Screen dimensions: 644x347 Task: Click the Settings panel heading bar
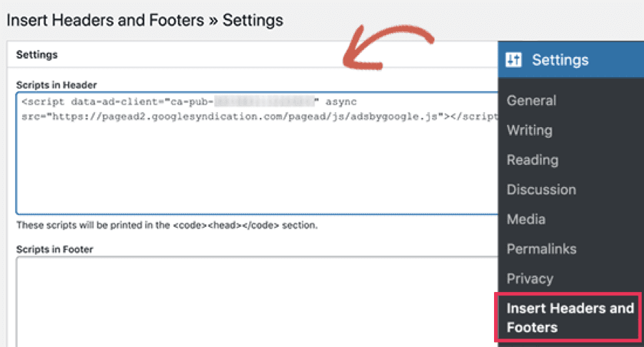coord(253,54)
